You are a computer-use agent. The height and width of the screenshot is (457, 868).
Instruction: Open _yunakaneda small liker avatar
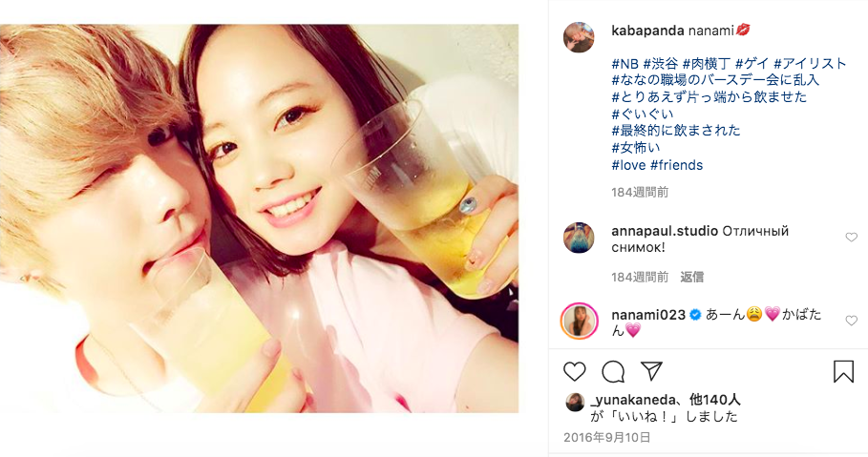(575, 403)
